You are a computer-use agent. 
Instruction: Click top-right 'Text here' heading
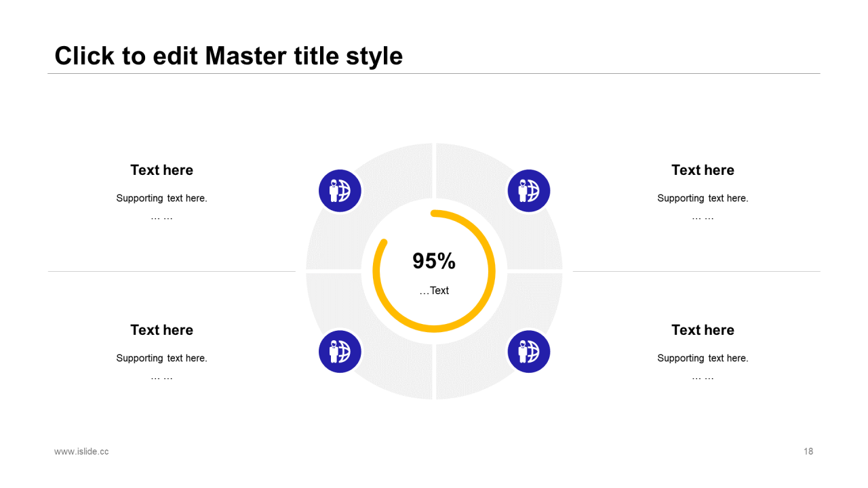pos(703,170)
